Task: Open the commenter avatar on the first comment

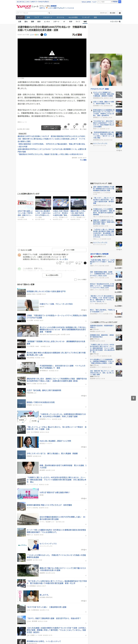Action: click(19, 255)
